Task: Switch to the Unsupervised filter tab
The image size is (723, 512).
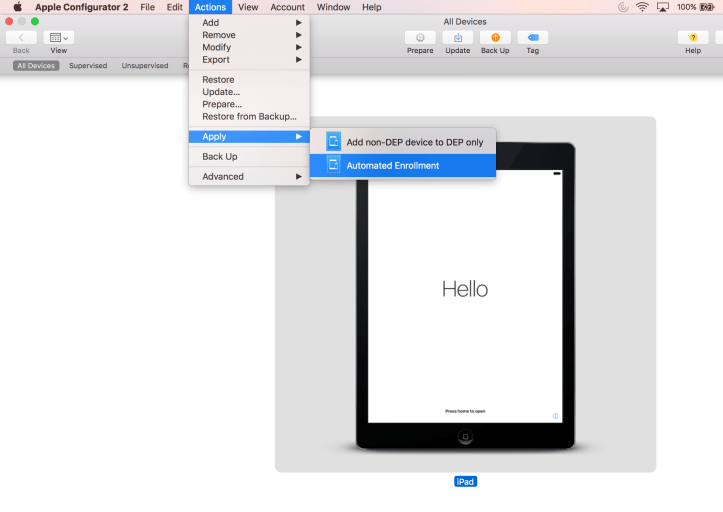Action: 145,65
